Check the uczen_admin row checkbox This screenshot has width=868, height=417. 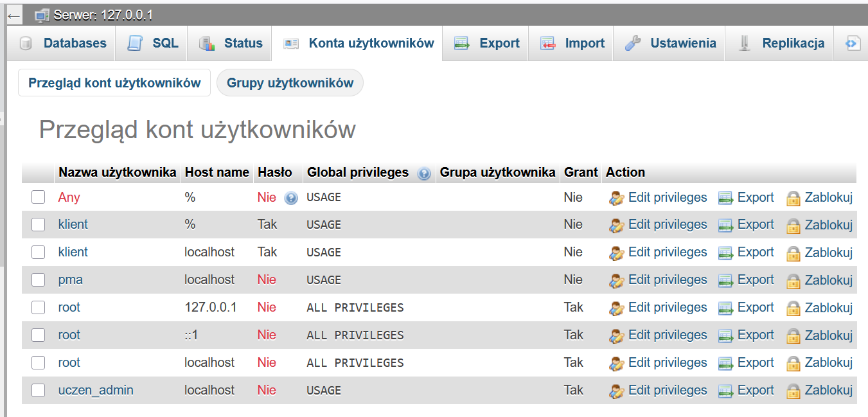point(39,391)
